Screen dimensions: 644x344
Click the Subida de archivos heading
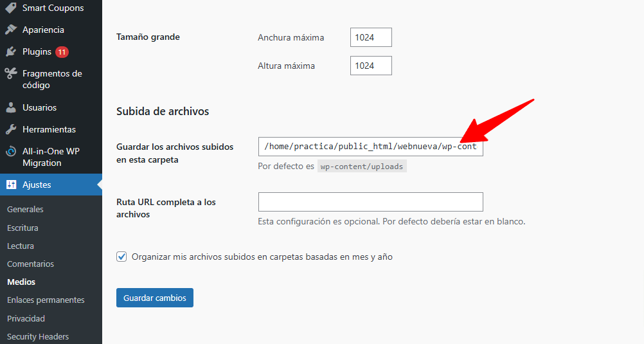click(x=163, y=111)
